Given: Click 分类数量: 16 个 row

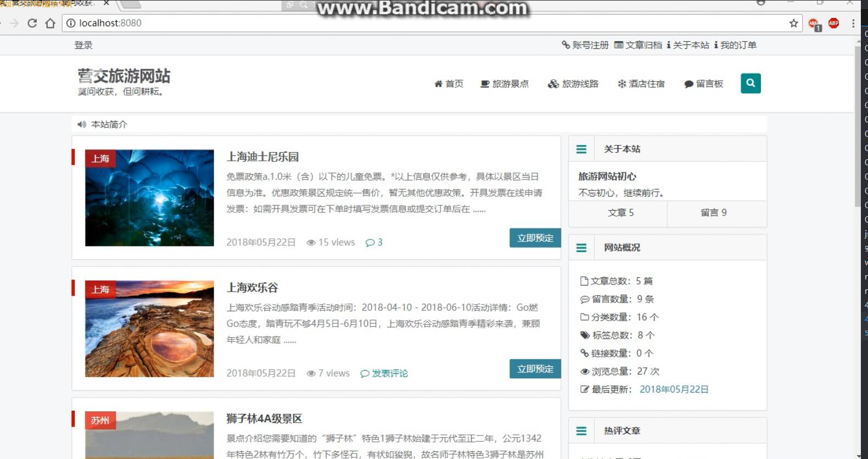Looking at the screenshot, I should (x=619, y=317).
